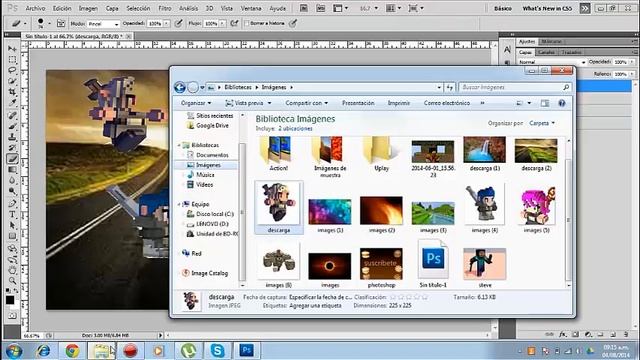The image size is (640, 360).
Task: Select Imágenes in the navigation pane
Action: pos(208,165)
